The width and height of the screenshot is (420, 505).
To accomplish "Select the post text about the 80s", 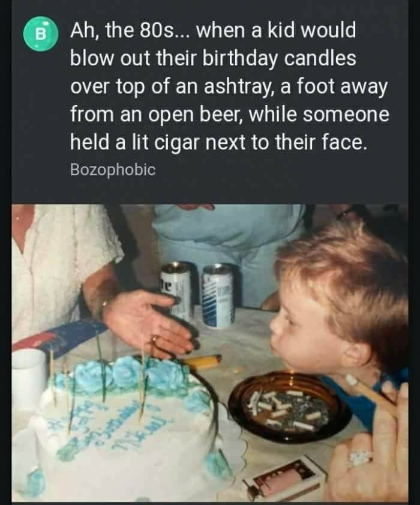I will point(229,86).
